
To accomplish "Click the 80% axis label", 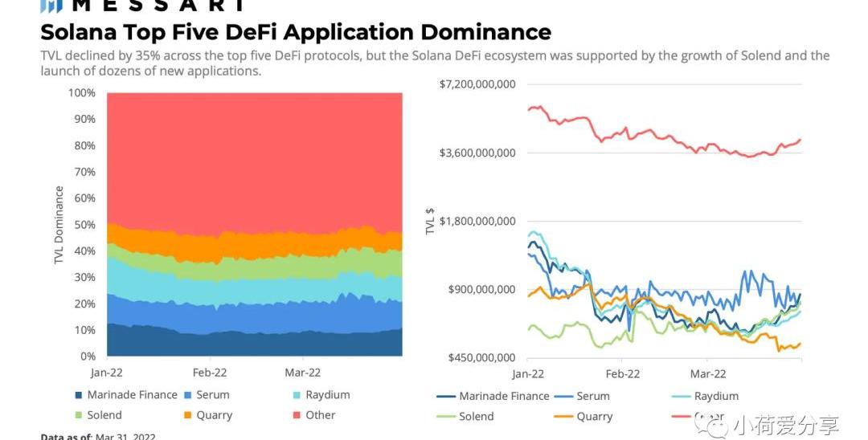I will (84, 146).
